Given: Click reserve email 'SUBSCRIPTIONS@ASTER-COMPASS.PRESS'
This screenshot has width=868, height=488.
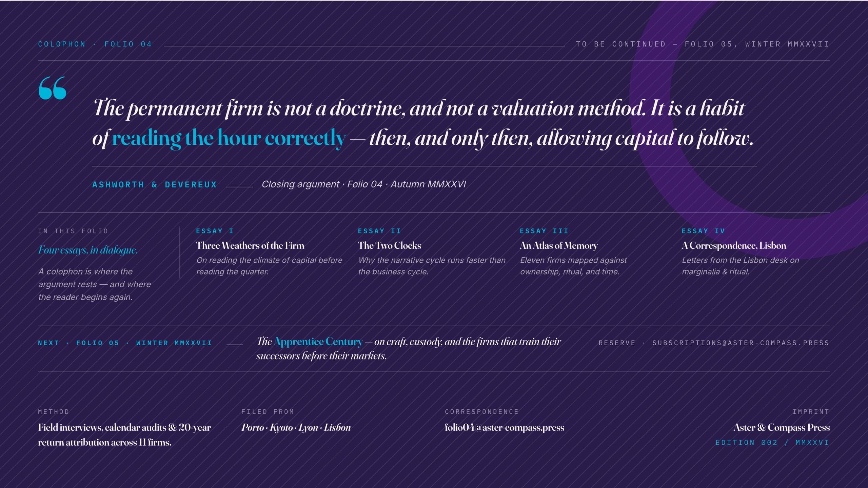Looking at the screenshot, I should tap(741, 343).
